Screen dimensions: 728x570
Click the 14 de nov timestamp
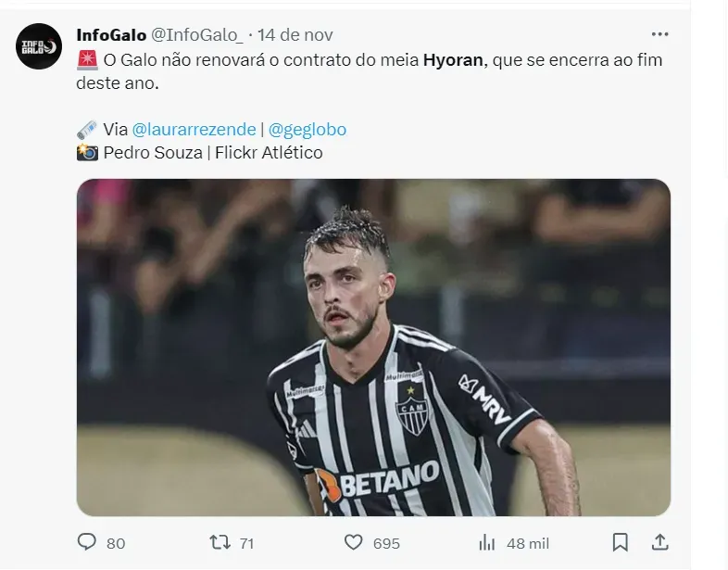[x=295, y=35]
